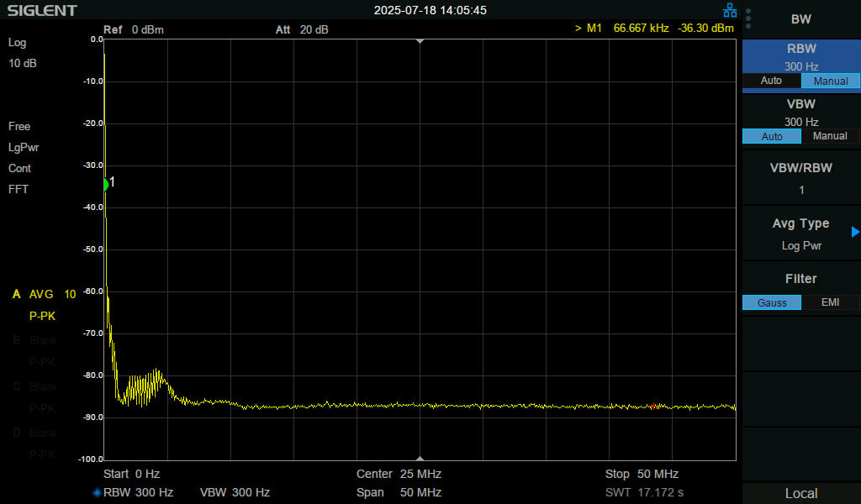Click the bottom center frequency triangle marker
The image size is (861, 504).
tap(420, 458)
